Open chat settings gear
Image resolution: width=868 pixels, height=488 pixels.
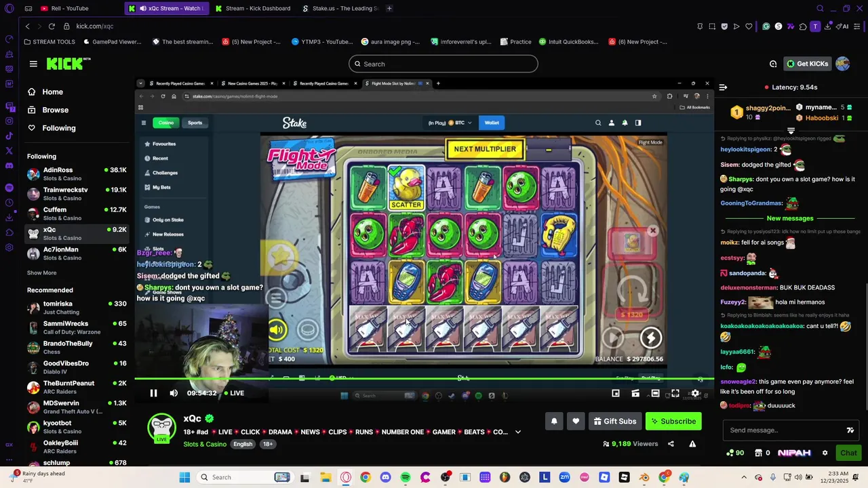tap(825, 453)
